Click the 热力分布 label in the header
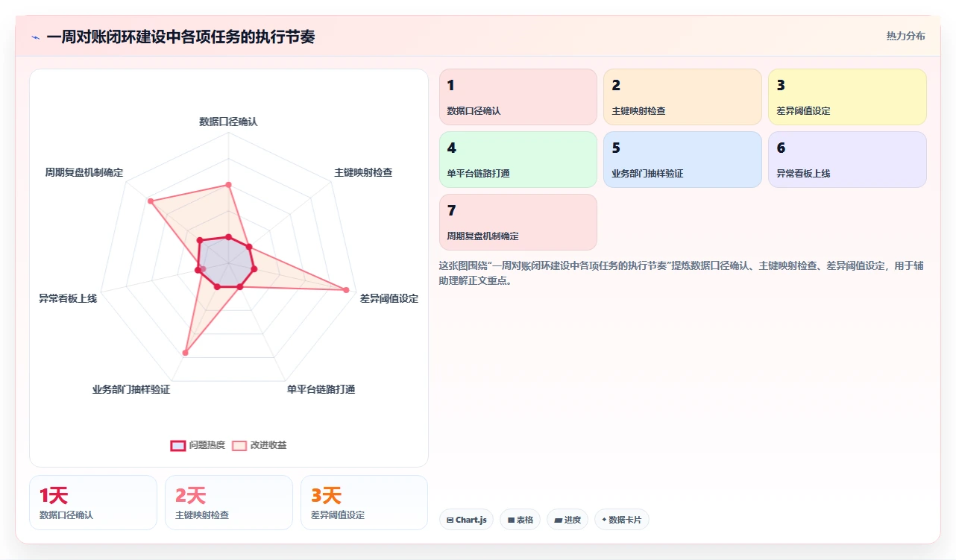 pos(905,36)
